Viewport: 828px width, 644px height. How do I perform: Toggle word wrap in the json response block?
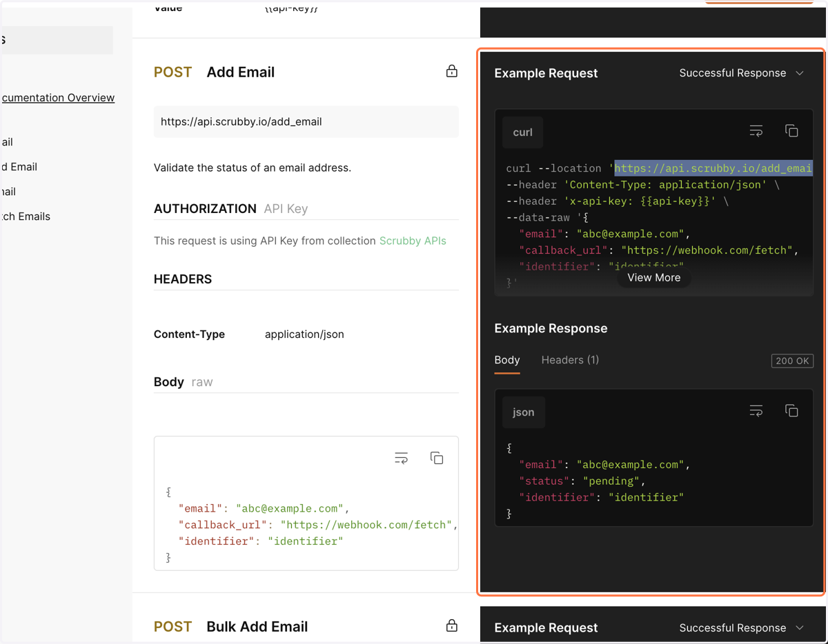756,411
